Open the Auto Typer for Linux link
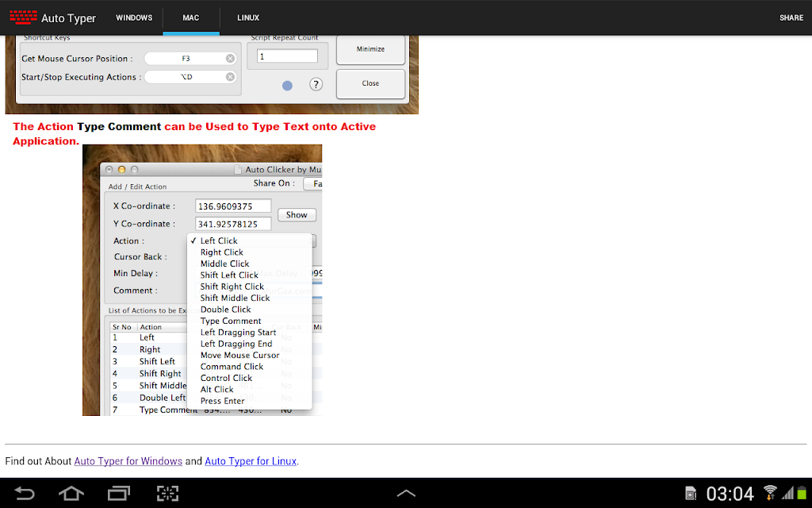The height and width of the screenshot is (508, 812). coord(251,461)
